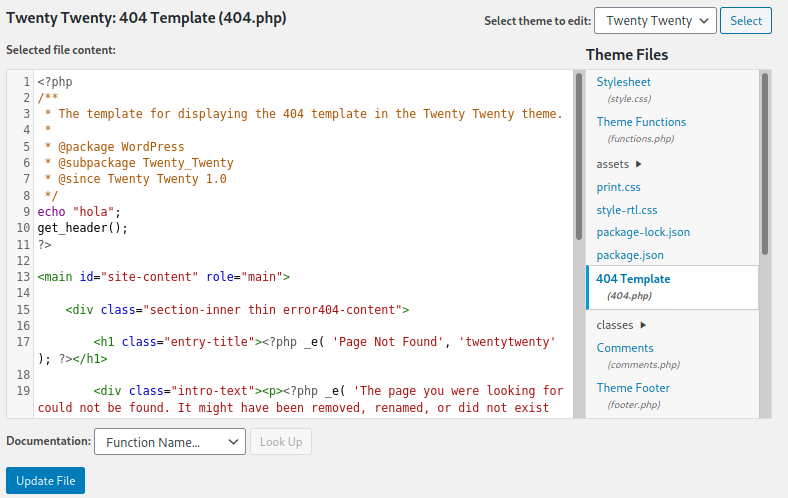The image size is (788, 498).
Task: Click the assets folder label
Action: tap(613, 164)
